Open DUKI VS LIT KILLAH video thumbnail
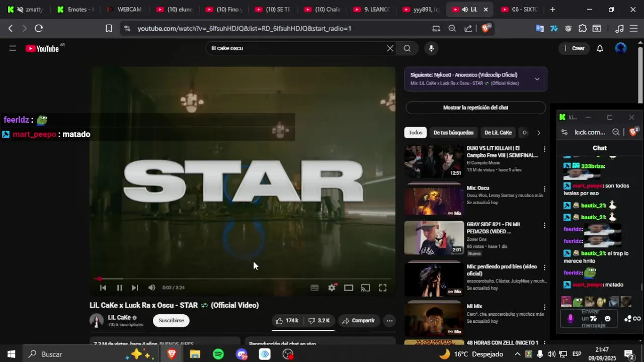 point(434,161)
